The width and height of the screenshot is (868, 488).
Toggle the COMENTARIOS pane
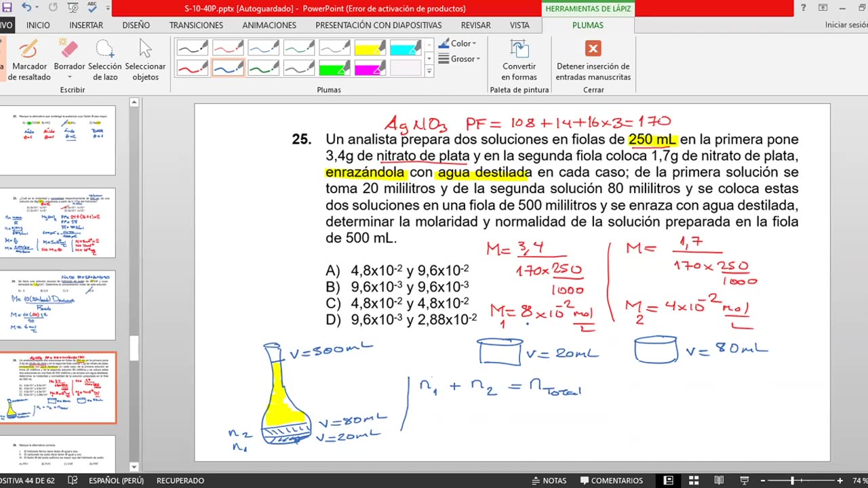pos(610,481)
